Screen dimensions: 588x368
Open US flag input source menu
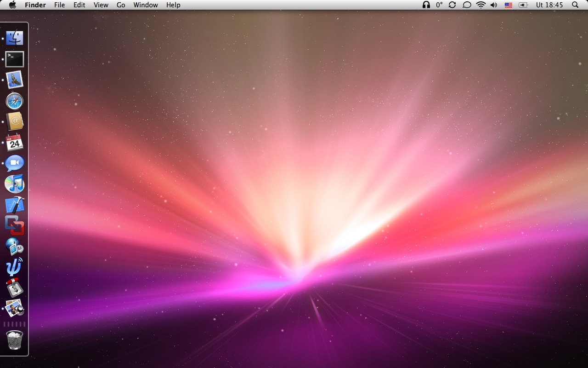pos(509,5)
